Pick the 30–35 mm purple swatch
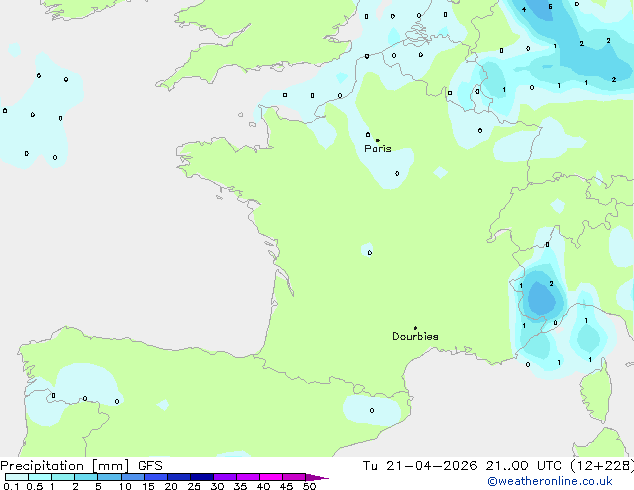 click(x=225, y=477)
